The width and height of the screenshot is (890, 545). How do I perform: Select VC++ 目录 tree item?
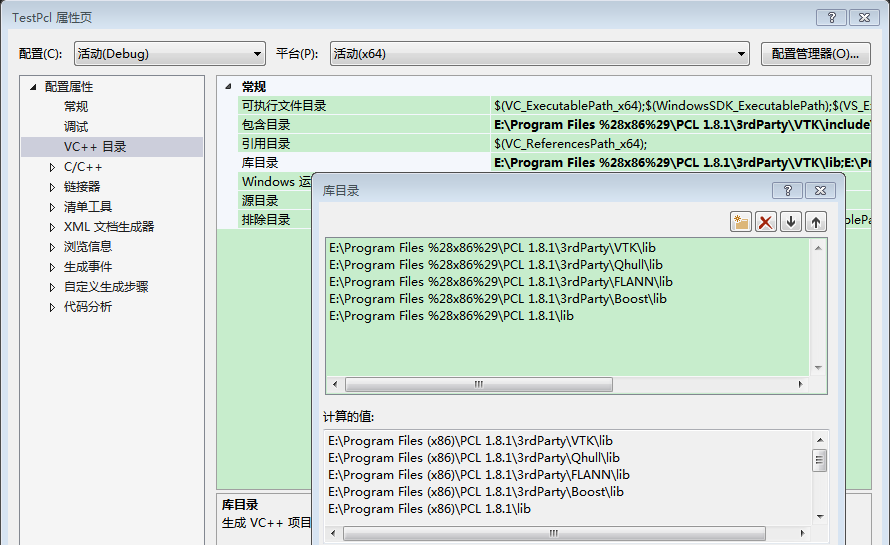point(95,146)
